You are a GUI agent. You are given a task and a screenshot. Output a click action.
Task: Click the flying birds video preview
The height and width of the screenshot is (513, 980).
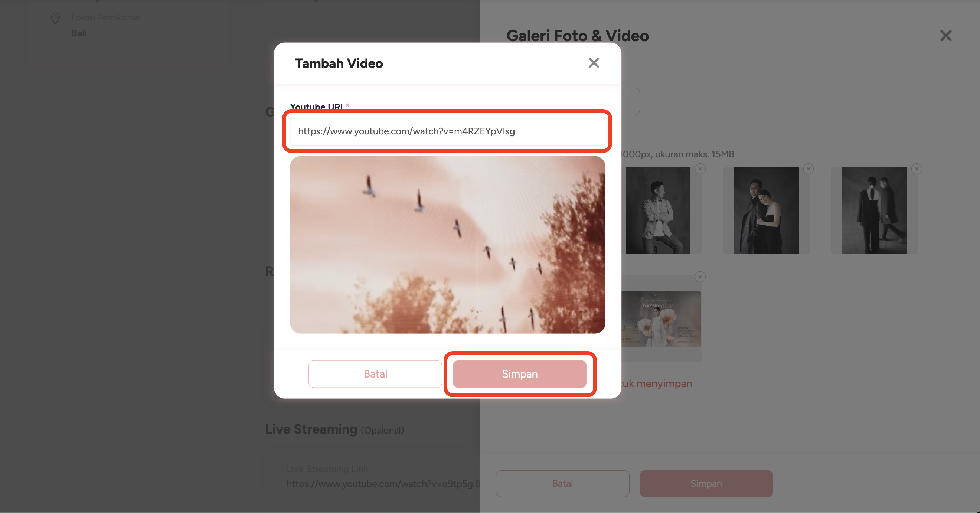[447, 245]
